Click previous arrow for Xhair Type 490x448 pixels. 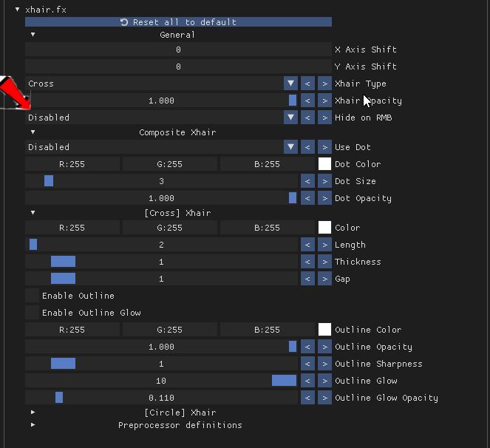click(307, 84)
